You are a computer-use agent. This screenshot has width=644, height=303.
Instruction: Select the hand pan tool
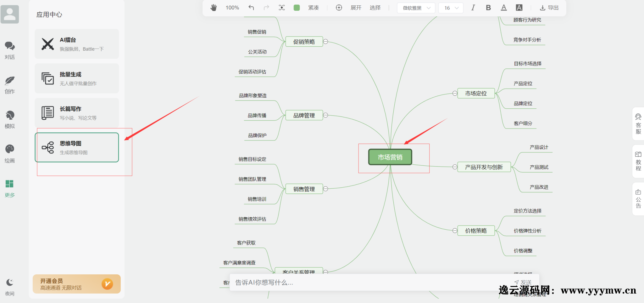[x=214, y=8]
